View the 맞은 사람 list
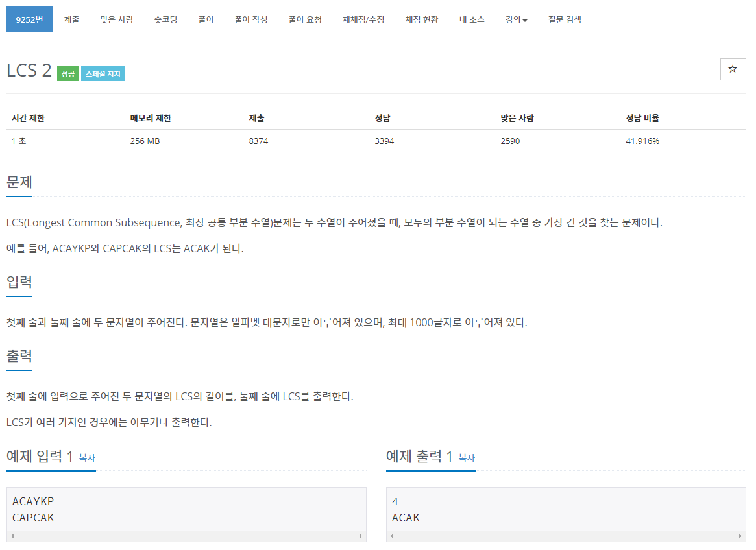The height and width of the screenshot is (550, 756). coord(116,19)
